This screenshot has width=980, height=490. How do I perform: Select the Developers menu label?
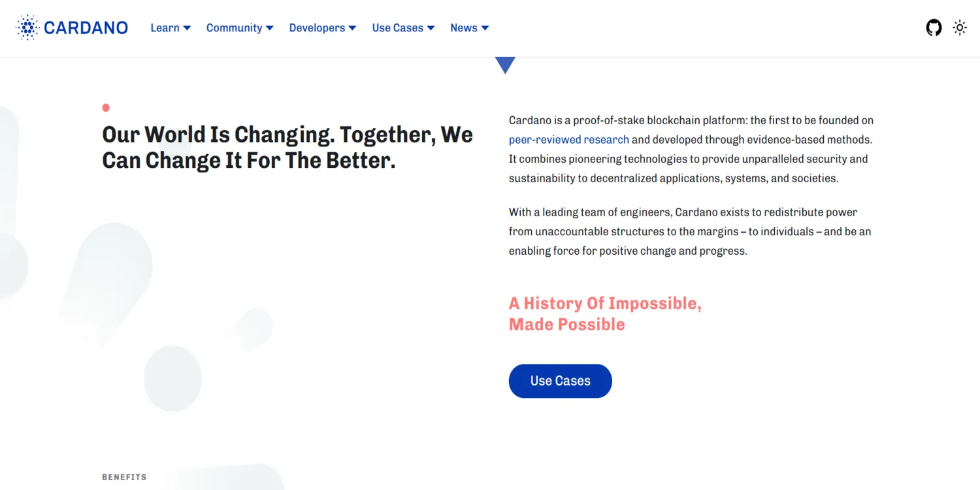point(317,27)
